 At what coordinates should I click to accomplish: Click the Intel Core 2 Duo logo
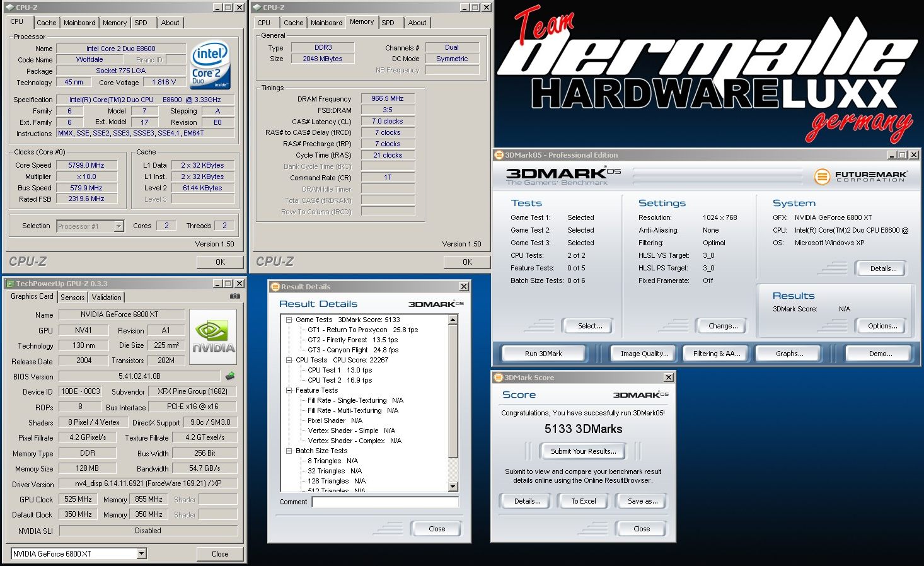click(x=210, y=66)
